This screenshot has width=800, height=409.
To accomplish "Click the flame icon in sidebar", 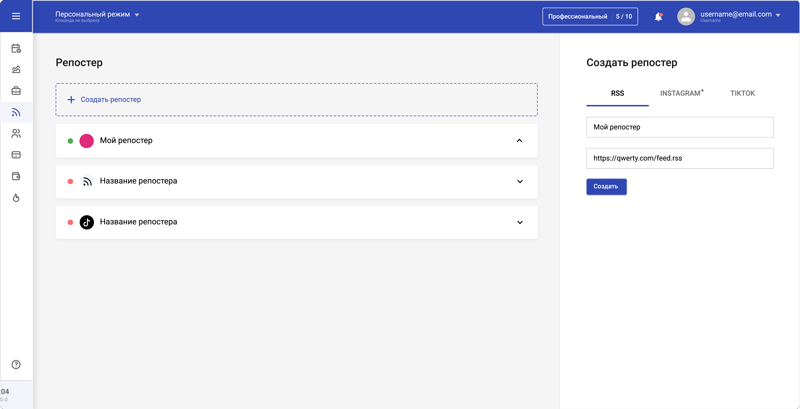I will (x=16, y=198).
